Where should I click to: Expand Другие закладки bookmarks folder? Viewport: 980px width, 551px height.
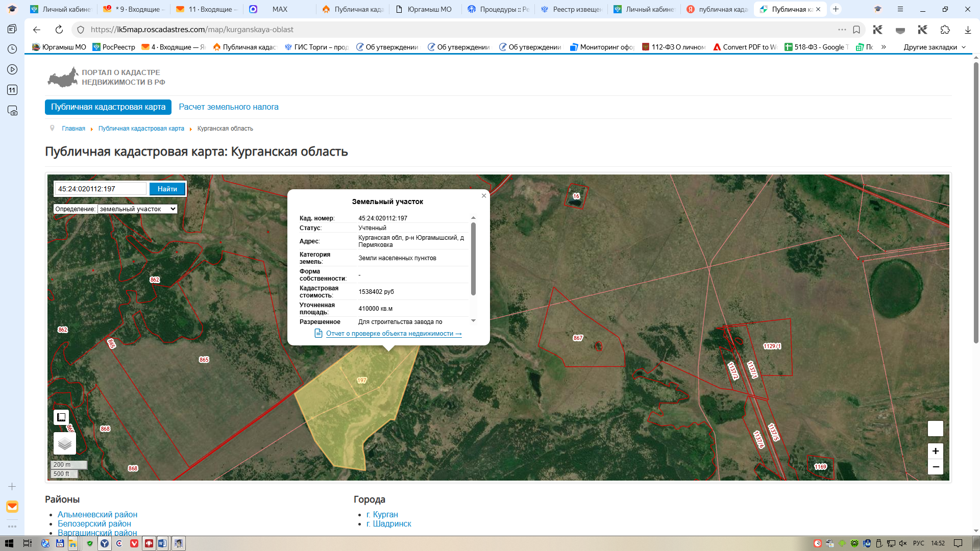(935, 47)
